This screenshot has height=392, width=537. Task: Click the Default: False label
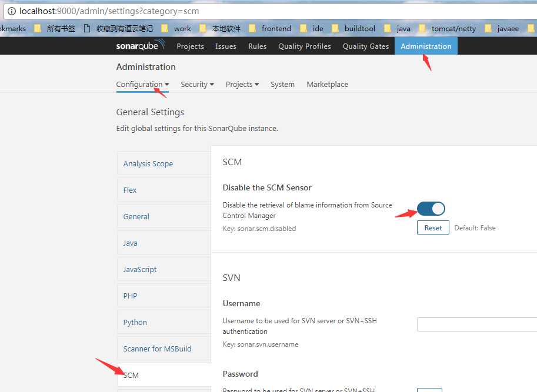(x=475, y=228)
